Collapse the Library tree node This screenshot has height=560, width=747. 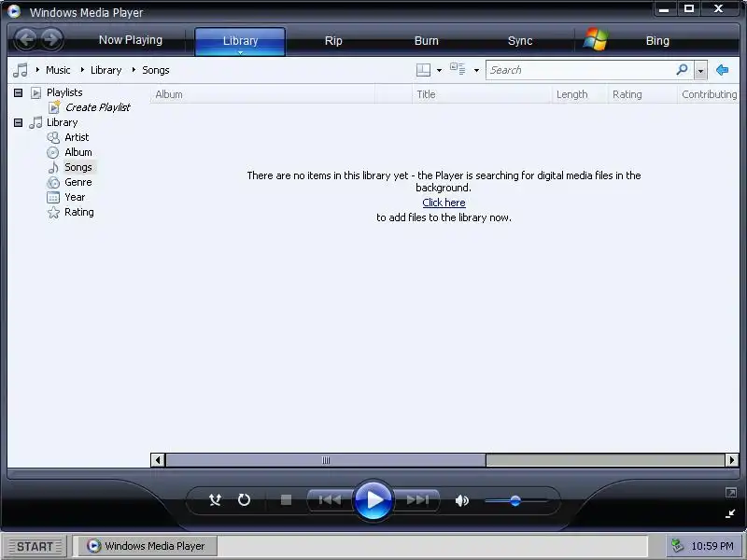pos(18,123)
